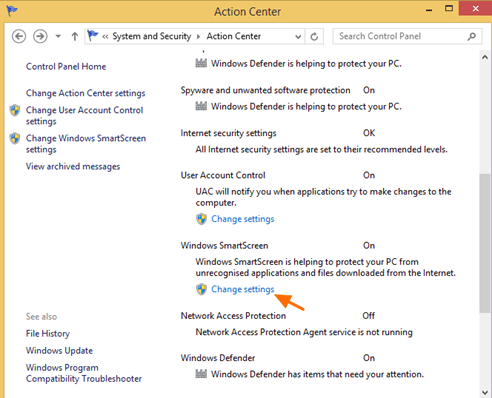The width and height of the screenshot is (492, 398).
Task: Click shield icon beside Change User Account Control
Action: point(15,110)
